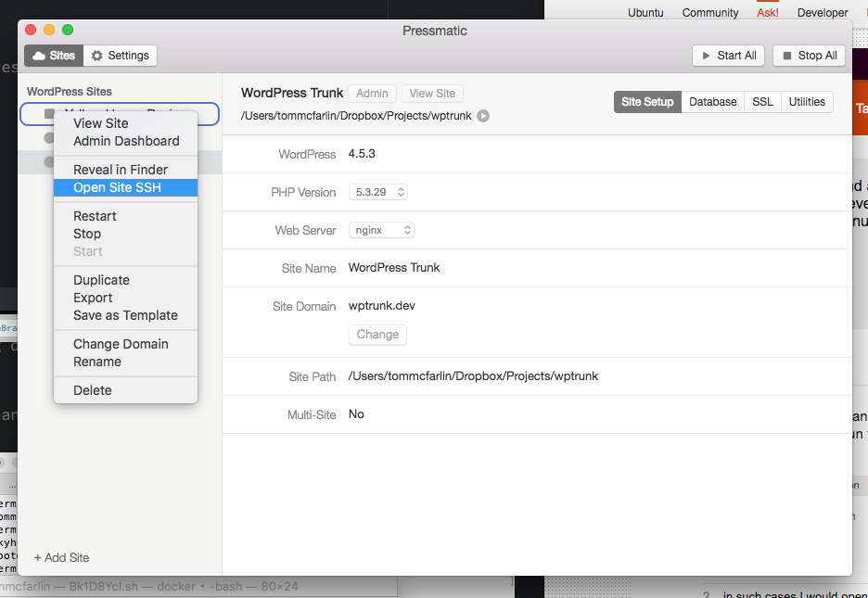Viewport: 868px width, 598px height.
Task: Click the WordPress version 4.5.3 value
Action: (x=362, y=154)
